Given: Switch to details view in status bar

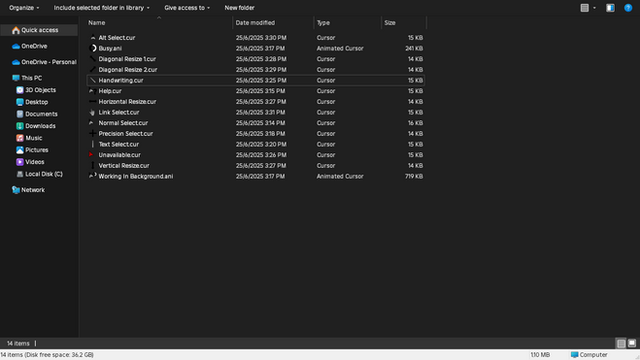Looking at the screenshot, I should tap(621, 343).
